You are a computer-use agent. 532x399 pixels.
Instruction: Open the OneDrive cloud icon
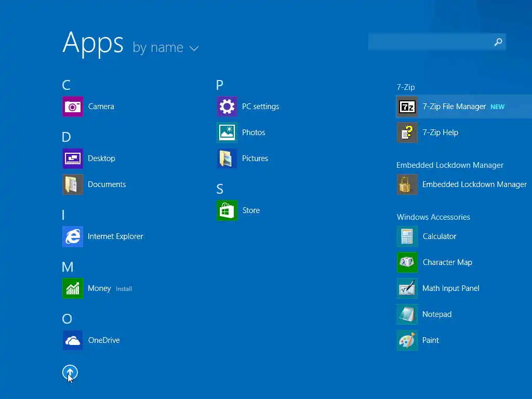73,340
